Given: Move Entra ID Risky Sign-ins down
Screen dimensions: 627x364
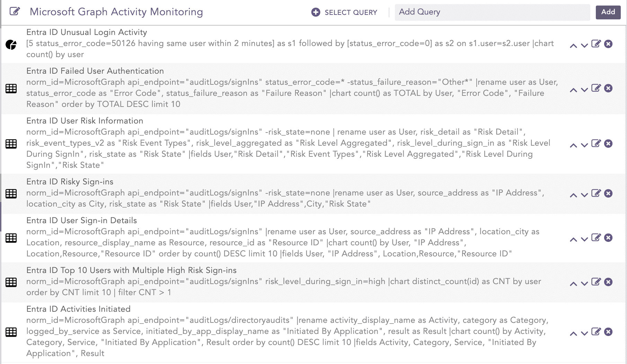Looking at the screenshot, I should (584, 195).
